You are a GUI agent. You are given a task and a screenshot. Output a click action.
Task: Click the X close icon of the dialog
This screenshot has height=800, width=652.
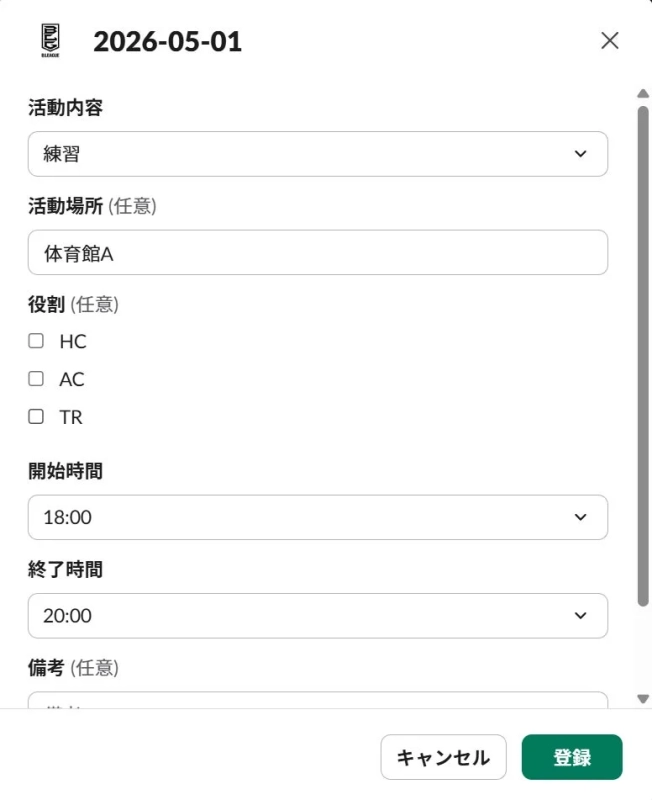tap(610, 42)
